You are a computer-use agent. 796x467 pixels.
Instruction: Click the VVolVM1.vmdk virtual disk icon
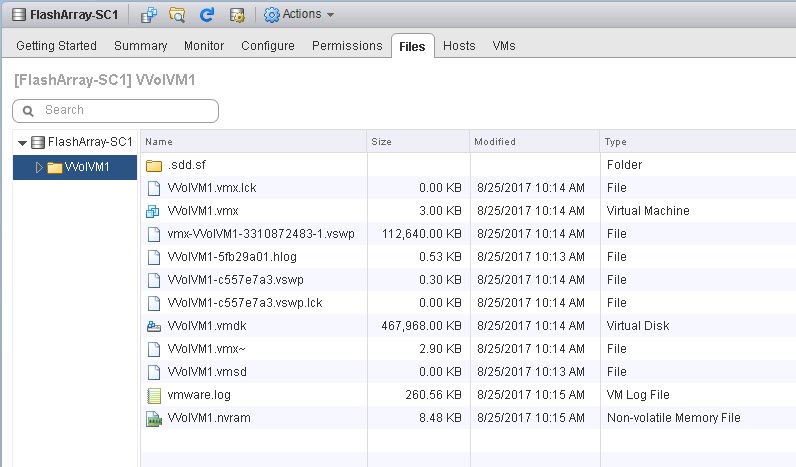154,326
